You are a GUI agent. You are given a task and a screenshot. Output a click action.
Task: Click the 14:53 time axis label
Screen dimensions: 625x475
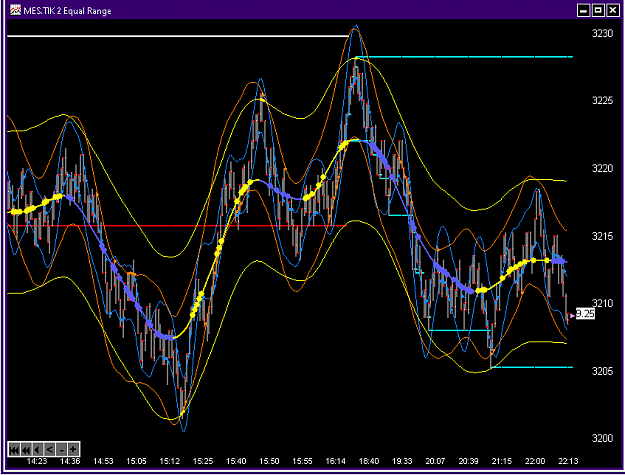click(x=103, y=461)
